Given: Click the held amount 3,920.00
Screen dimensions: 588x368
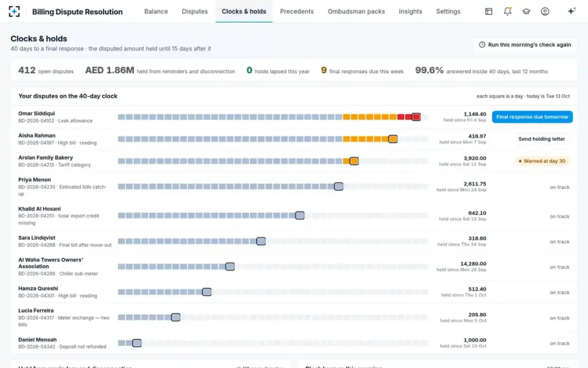Looking at the screenshot, I should [x=475, y=158].
